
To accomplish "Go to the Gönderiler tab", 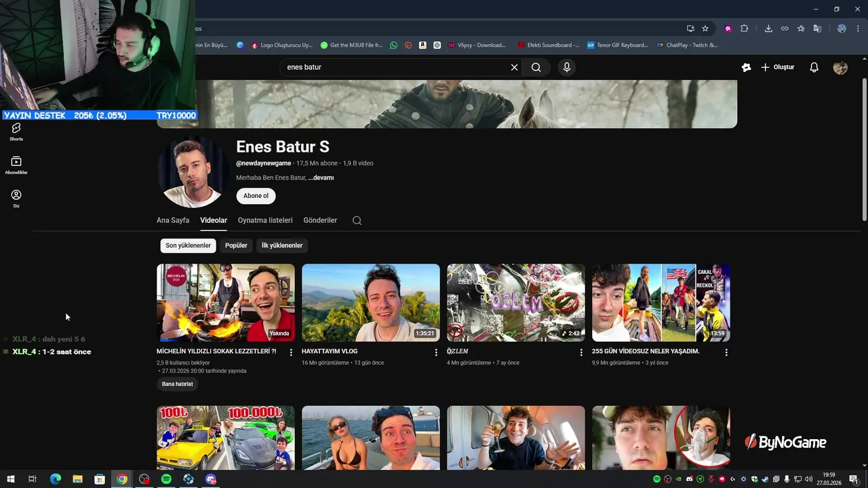I will click(320, 220).
